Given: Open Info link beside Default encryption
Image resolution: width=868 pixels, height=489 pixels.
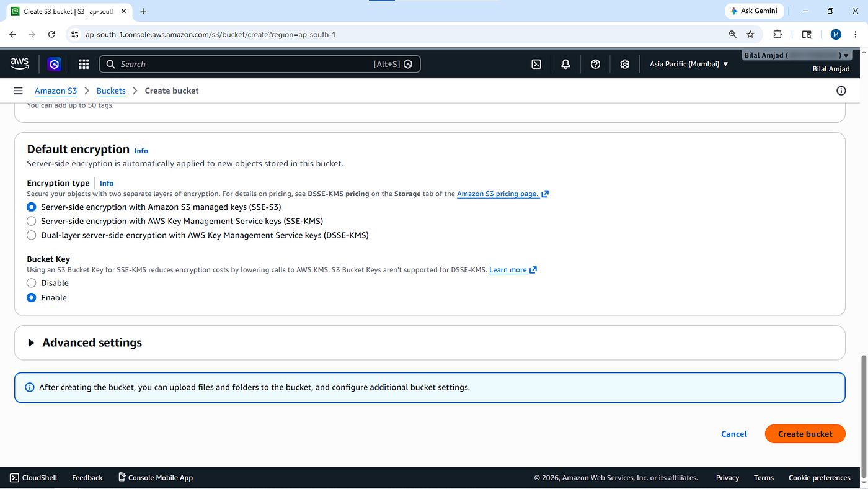Looking at the screenshot, I should coord(141,151).
